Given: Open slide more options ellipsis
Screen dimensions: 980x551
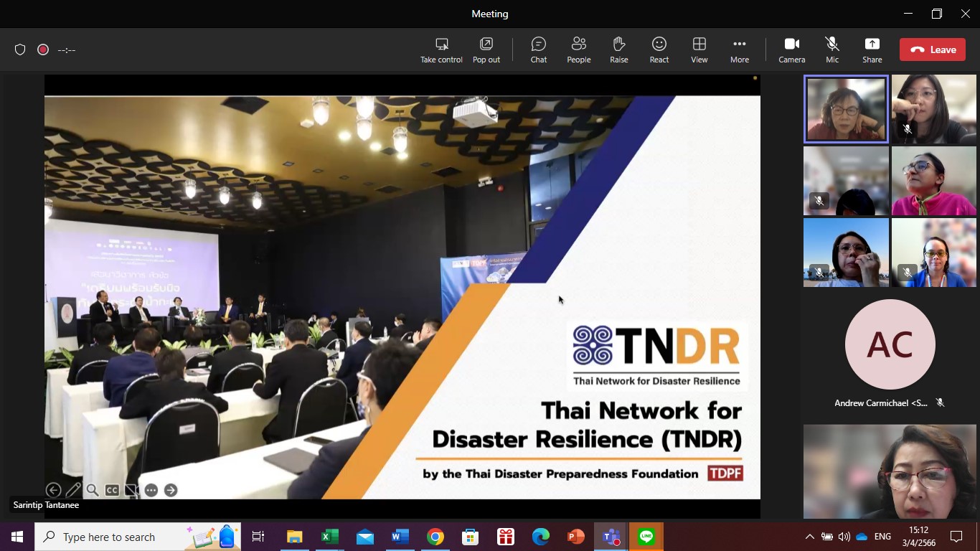Looking at the screenshot, I should pyautogui.click(x=151, y=490).
